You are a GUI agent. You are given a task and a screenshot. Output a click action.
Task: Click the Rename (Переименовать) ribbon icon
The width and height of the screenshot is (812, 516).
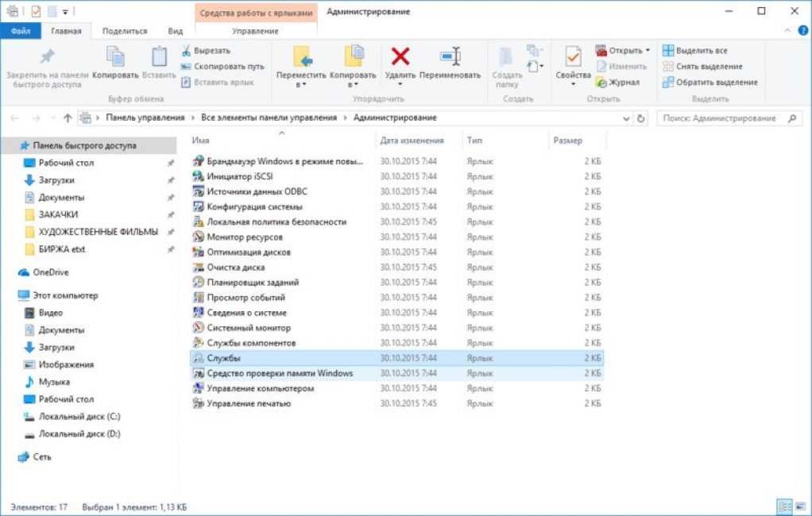click(450, 57)
